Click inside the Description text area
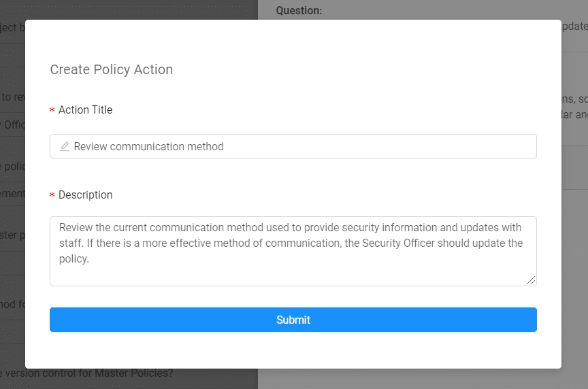The width and height of the screenshot is (588, 389). pos(293,251)
